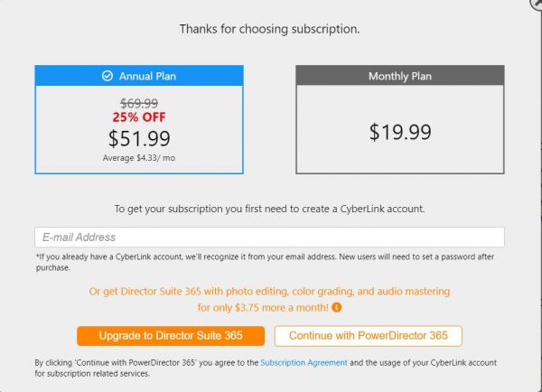
Task: Click the existing-account note below the email field
Action: tap(265, 262)
